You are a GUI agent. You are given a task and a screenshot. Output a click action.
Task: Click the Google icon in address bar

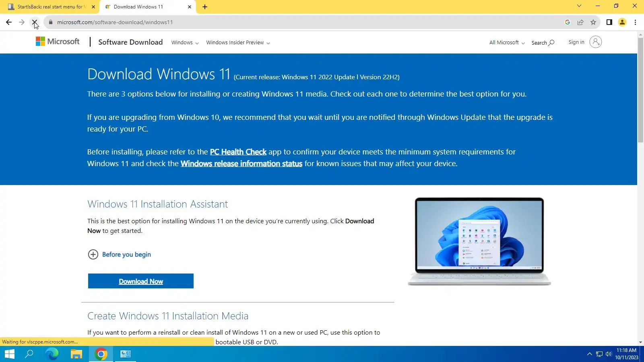click(x=568, y=22)
